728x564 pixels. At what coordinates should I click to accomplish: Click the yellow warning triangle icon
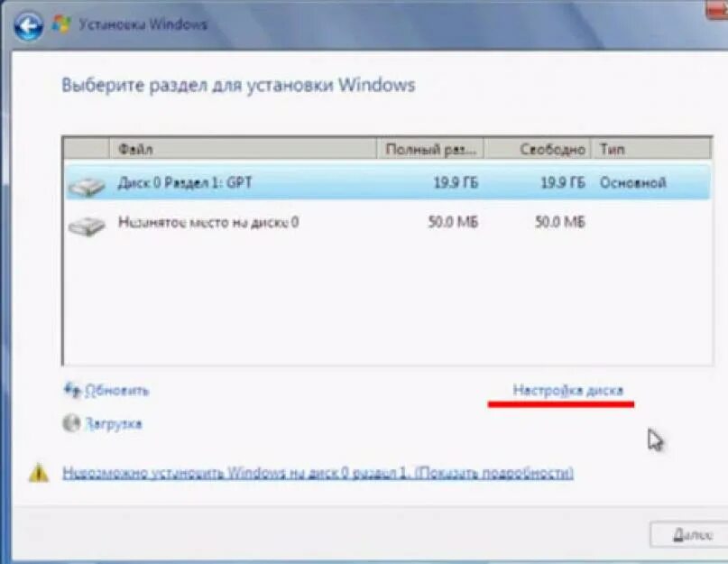39,473
